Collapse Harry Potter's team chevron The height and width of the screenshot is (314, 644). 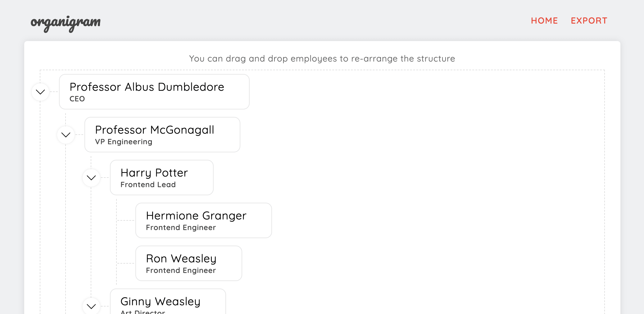pos(91,178)
